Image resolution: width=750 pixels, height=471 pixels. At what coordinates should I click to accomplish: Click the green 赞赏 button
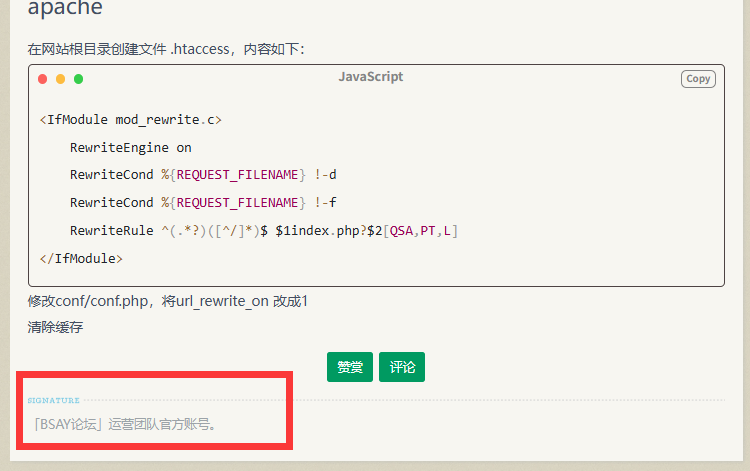pyautogui.click(x=349, y=367)
